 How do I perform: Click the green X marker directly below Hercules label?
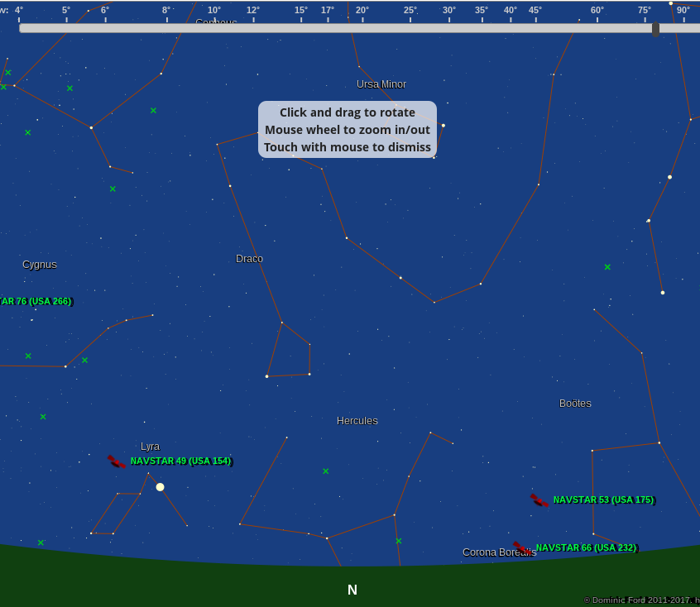[326, 471]
